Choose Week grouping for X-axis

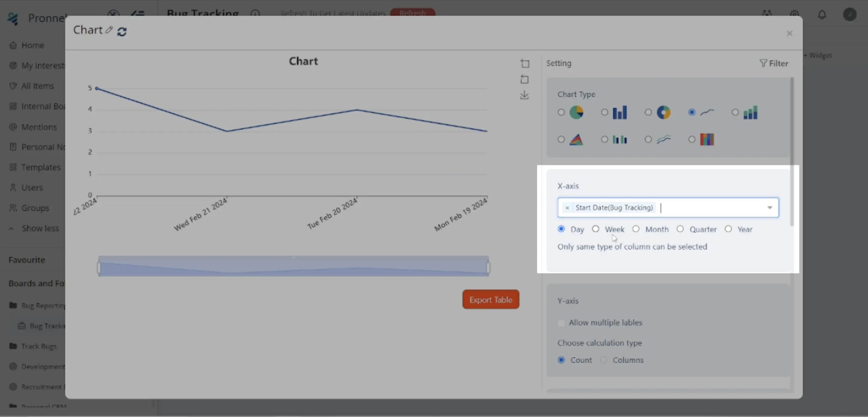[596, 229]
